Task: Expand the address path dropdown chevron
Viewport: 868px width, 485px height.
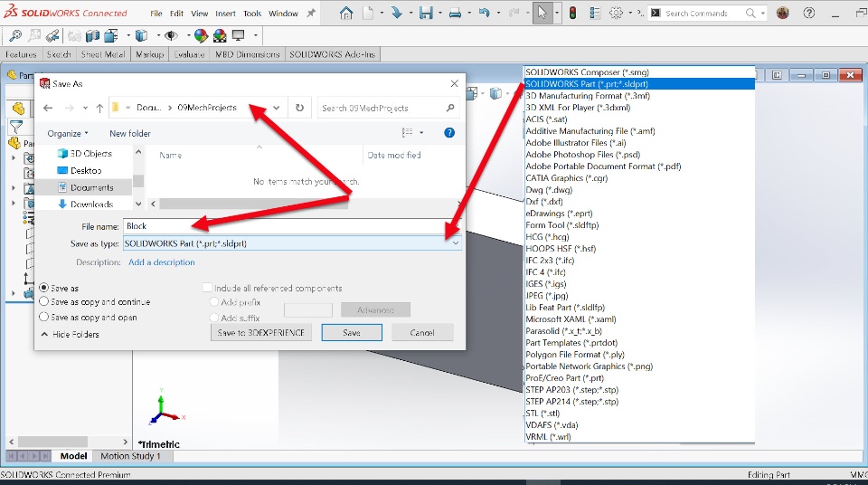Action: coord(277,108)
